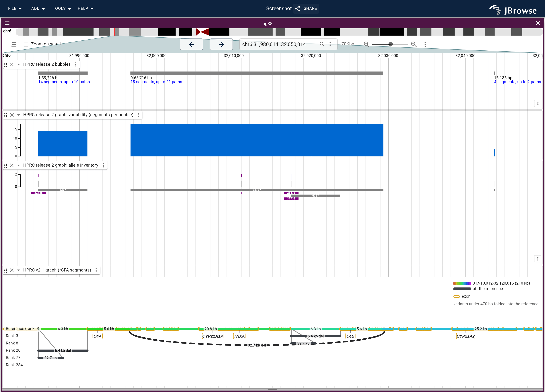The height and width of the screenshot is (392, 545).
Task: Grab the allele inventory track drag handle
Action: (5, 165)
